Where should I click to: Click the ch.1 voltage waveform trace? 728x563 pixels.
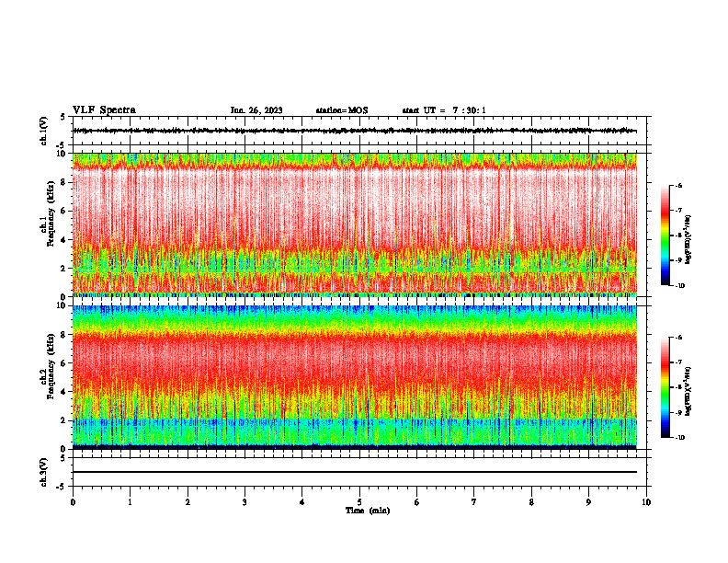[355, 131]
